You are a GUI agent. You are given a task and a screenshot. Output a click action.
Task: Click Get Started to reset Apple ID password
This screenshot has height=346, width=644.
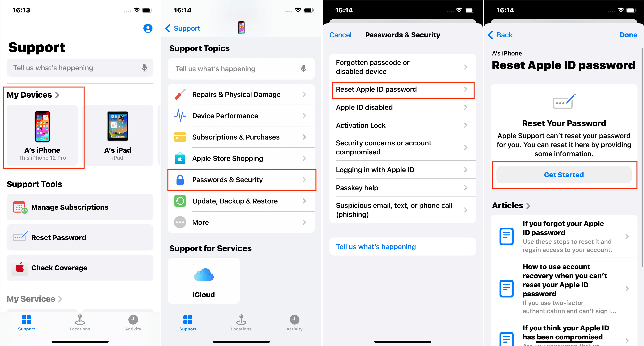563,174
